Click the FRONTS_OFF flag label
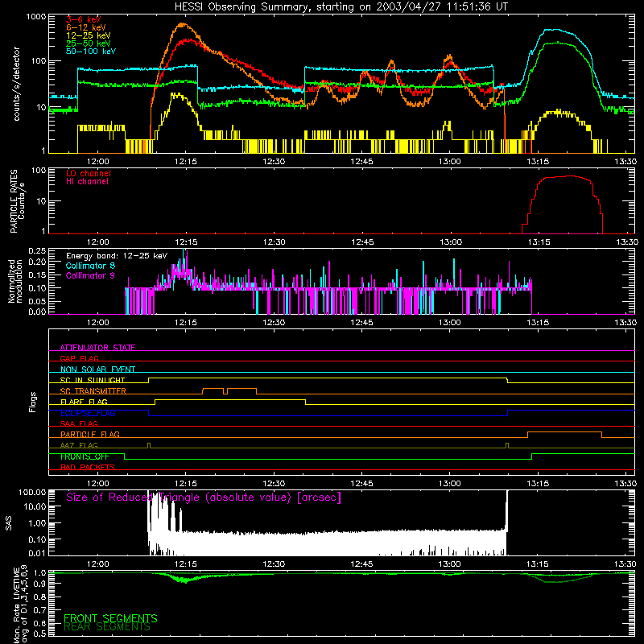Viewport: 644px width, 644px height. (85, 456)
